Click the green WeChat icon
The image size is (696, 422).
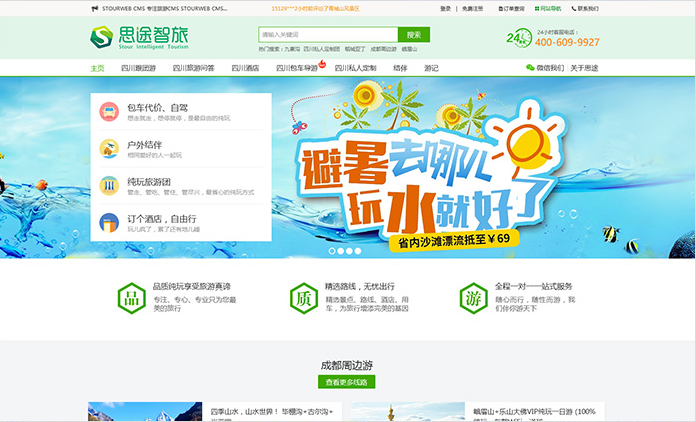530,67
